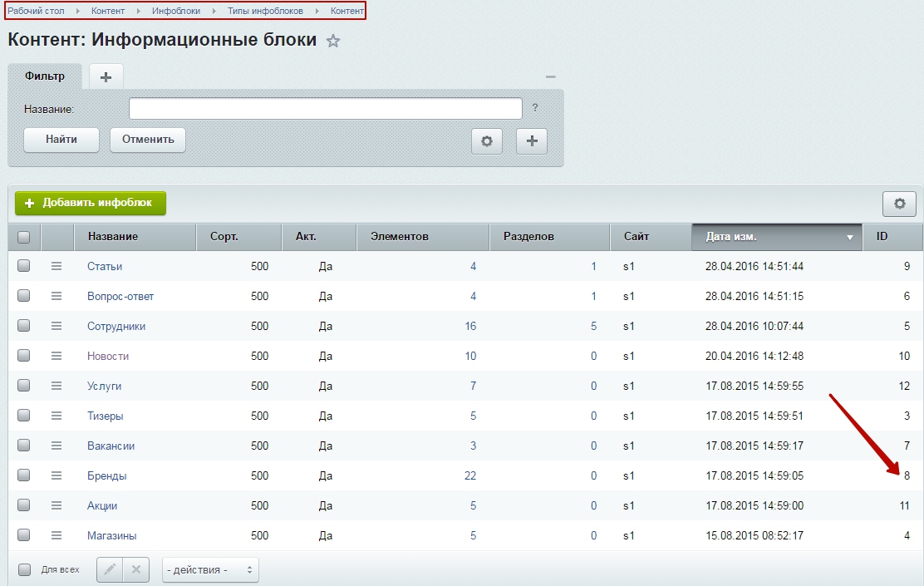Open the действия dropdown list
This screenshot has width=924, height=586.
(210, 570)
